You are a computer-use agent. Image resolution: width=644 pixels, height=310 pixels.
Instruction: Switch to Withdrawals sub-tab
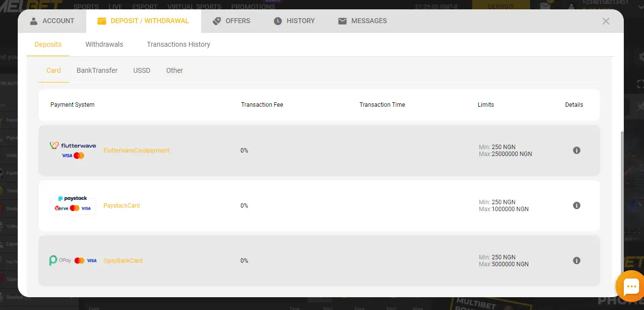(104, 44)
